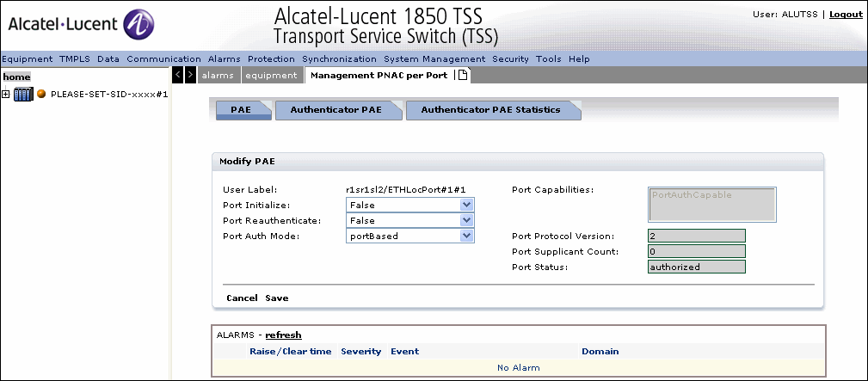The width and height of the screenshot is (868, 381).
Task: Click the Port Supplicant Count field
Action: [697, 251]
